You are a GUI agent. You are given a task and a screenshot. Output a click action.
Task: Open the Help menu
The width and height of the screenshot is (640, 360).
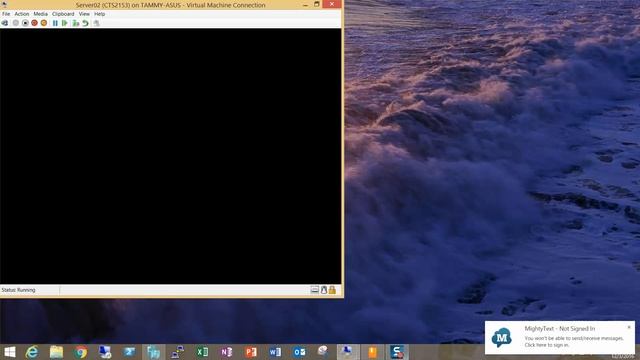(100, 14)
